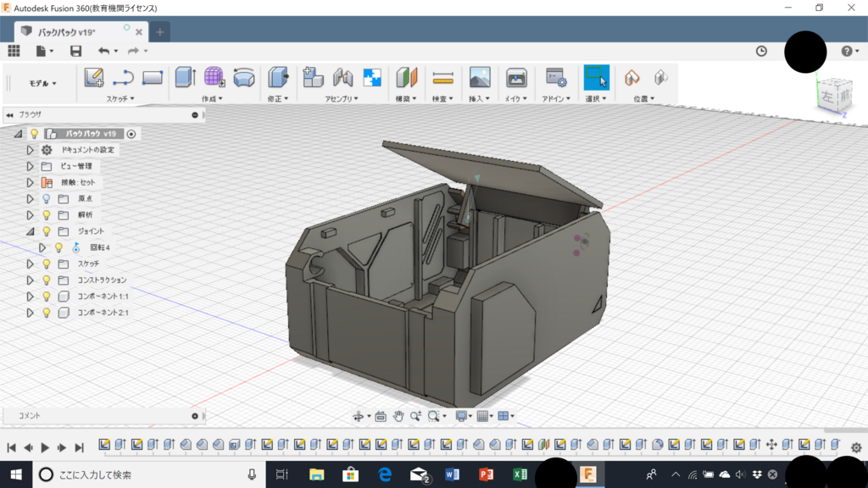Expand the ドキュメントの設定 node

pos(30,150)
